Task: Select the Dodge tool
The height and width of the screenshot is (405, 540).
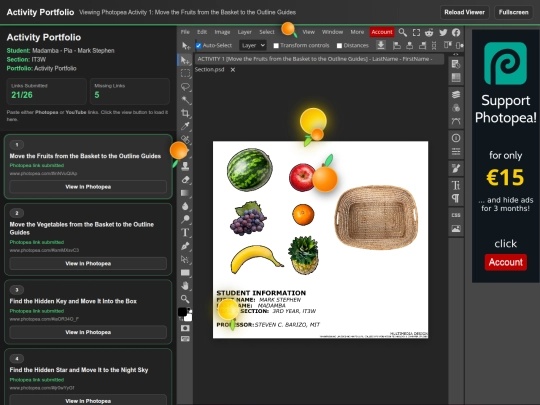Action: point(185,219)
